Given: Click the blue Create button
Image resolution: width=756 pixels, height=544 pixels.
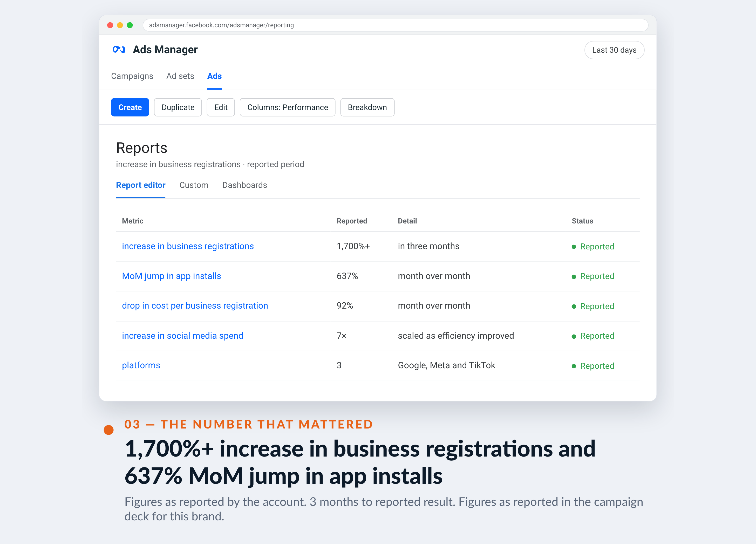Looking at the screenshot, I should click(x=130, y=107).
